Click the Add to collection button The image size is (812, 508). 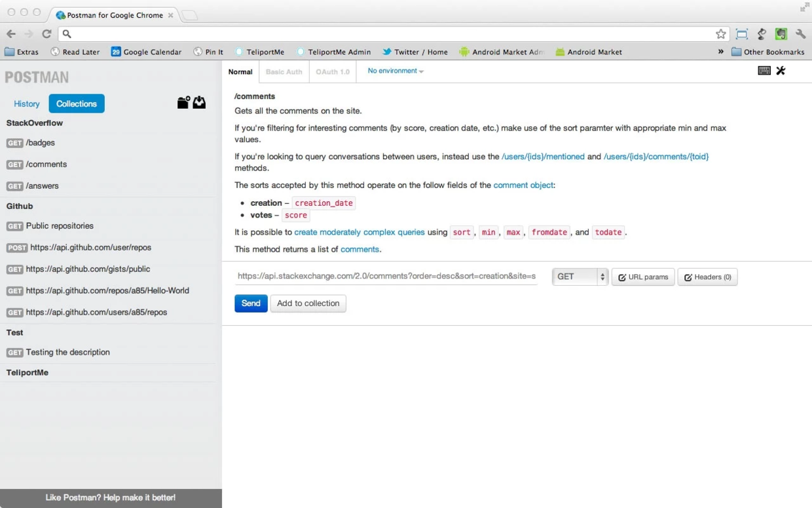click(308, 303)
